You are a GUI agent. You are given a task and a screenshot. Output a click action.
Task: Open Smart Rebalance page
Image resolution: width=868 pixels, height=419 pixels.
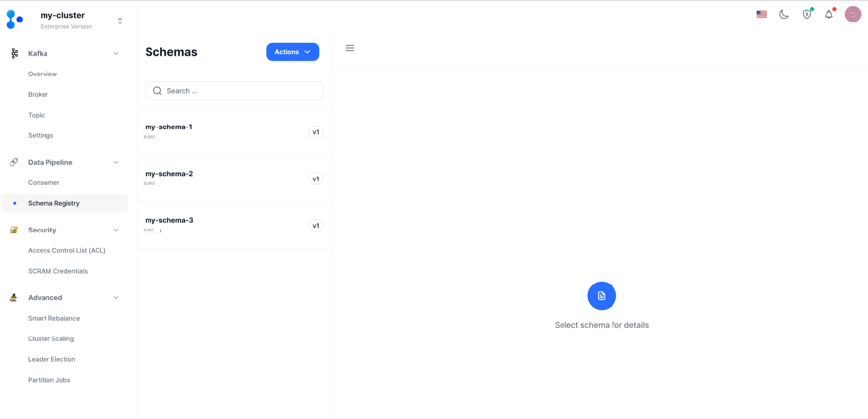coord(54,318)
